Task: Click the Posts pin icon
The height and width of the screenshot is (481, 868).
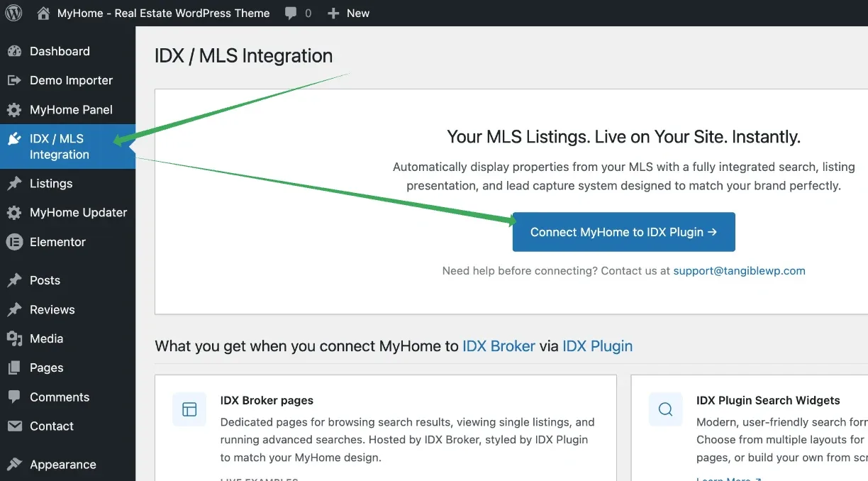Action: coord(14,280)
